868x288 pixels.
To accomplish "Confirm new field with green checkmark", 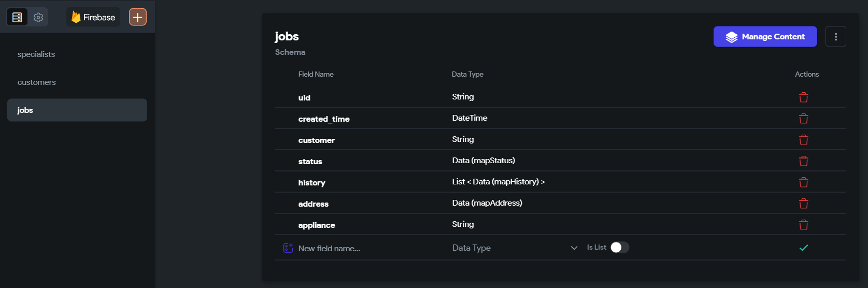I will (x=803, y=248).
